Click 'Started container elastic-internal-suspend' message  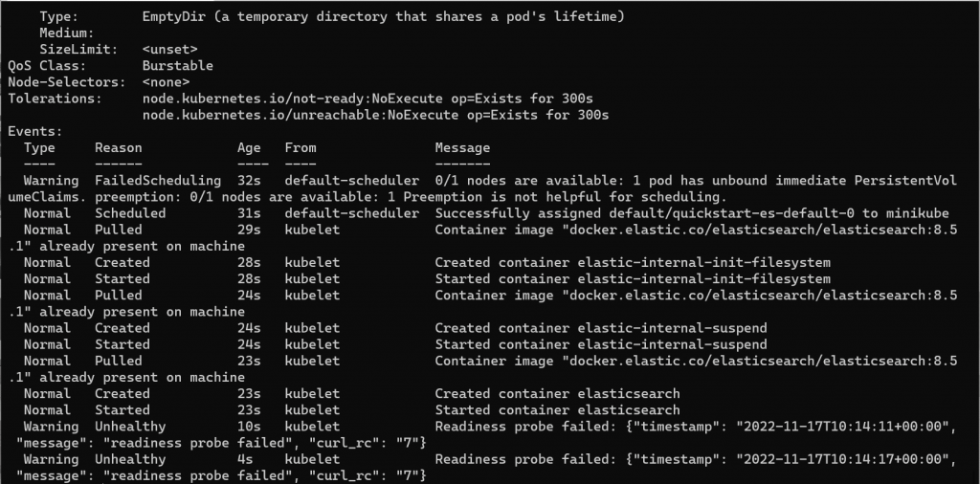601,344
